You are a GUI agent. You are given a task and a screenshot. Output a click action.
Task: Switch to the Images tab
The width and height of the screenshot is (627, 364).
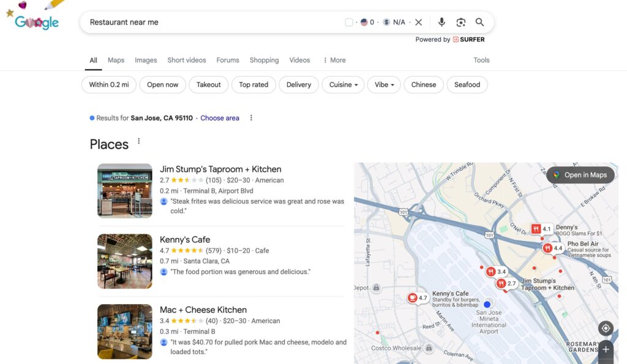click(x=146, y=61)
